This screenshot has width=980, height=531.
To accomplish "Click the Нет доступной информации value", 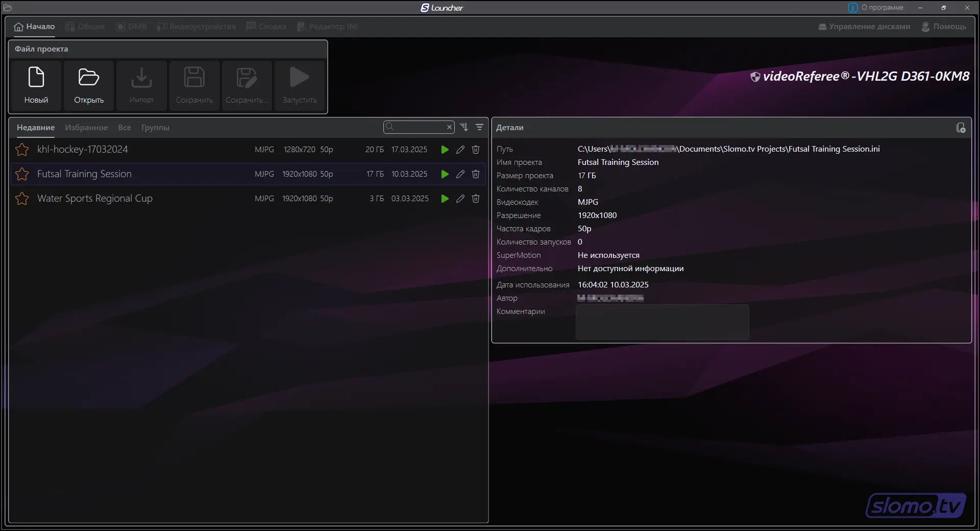I will point(630,269).
